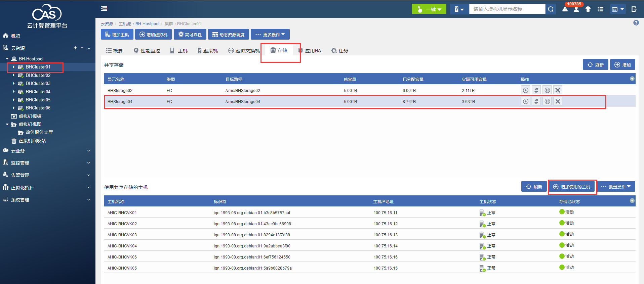Open the theme skin shirt icon
644x284 pixels.
coord(588,9)
